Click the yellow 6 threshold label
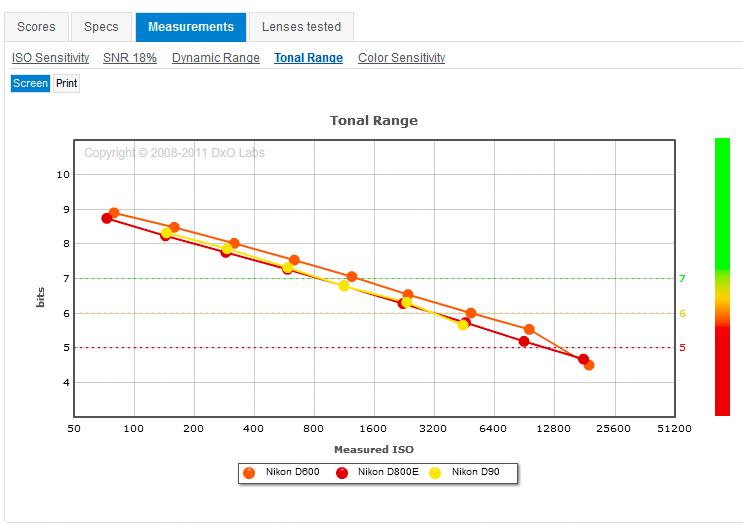 pyautogui.click(x=682, y=313)
